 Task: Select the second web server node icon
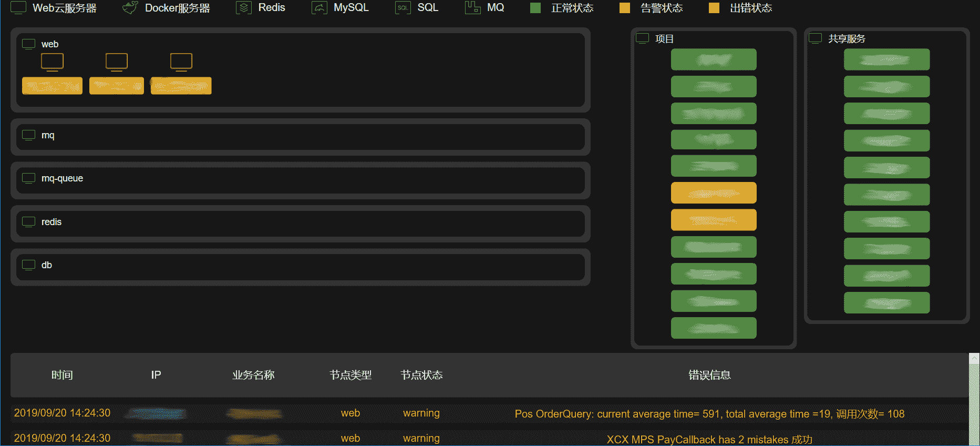pos(117,62)
